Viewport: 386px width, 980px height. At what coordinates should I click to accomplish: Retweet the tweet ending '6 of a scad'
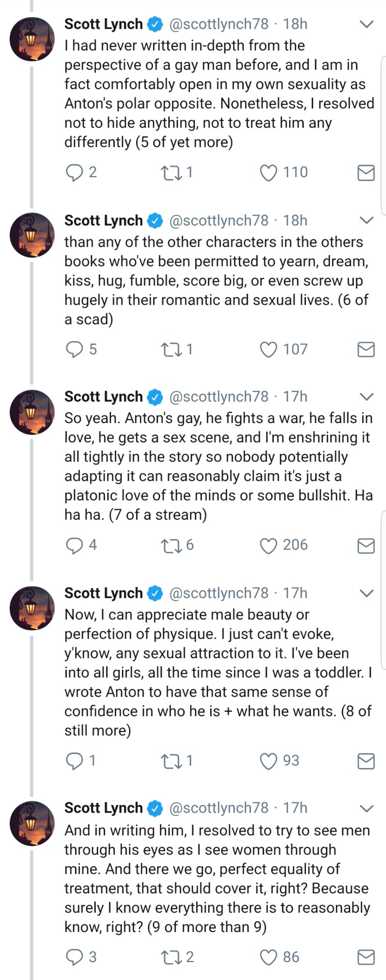point(169,350)
